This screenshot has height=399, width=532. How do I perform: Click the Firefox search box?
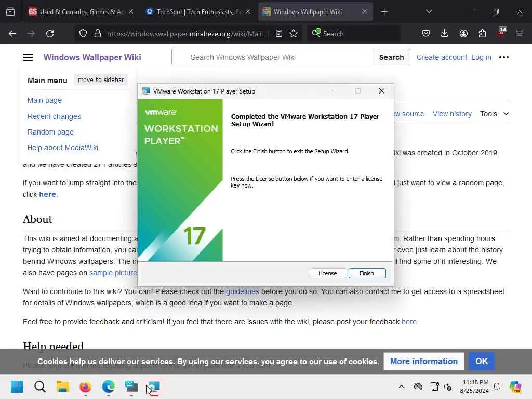click(354, 34)
